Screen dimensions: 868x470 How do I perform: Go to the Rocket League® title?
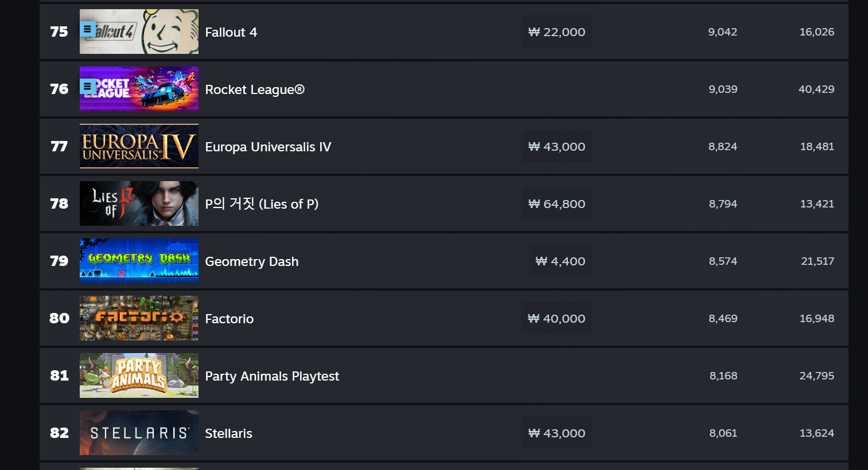click(x=255, y=89)
